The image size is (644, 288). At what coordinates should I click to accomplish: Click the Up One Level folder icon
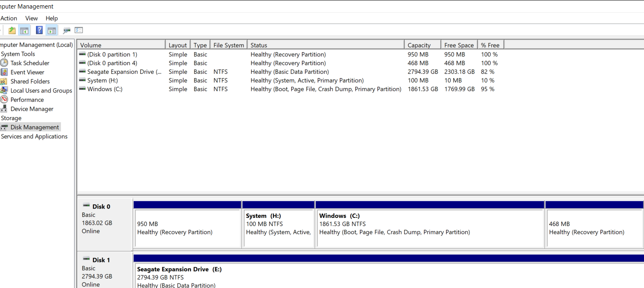point(12,30)
